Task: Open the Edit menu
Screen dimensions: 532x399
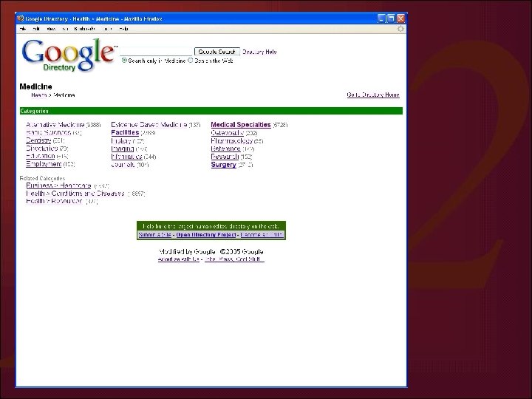Action: 36,29
